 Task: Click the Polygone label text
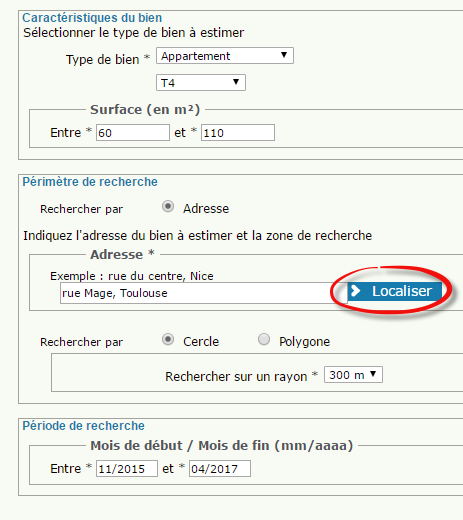click(x=305, y=342)
